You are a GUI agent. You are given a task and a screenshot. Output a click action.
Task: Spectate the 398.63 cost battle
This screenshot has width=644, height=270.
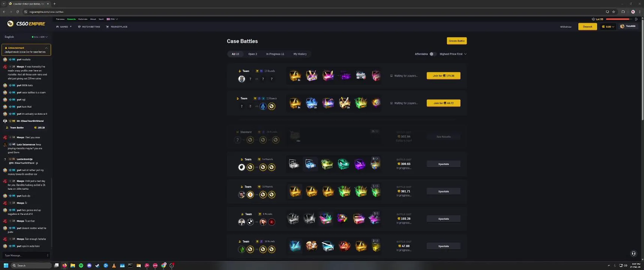pyautogui.click(x=444, y=164)
